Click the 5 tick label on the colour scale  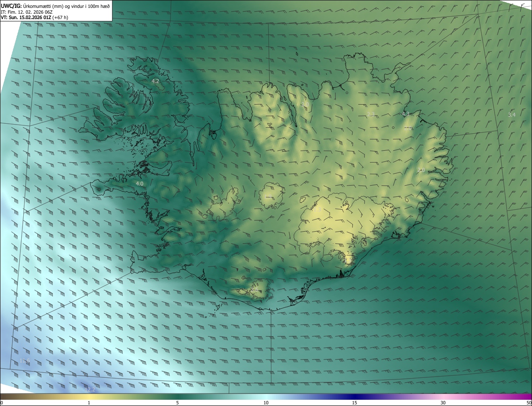(177, 403)
